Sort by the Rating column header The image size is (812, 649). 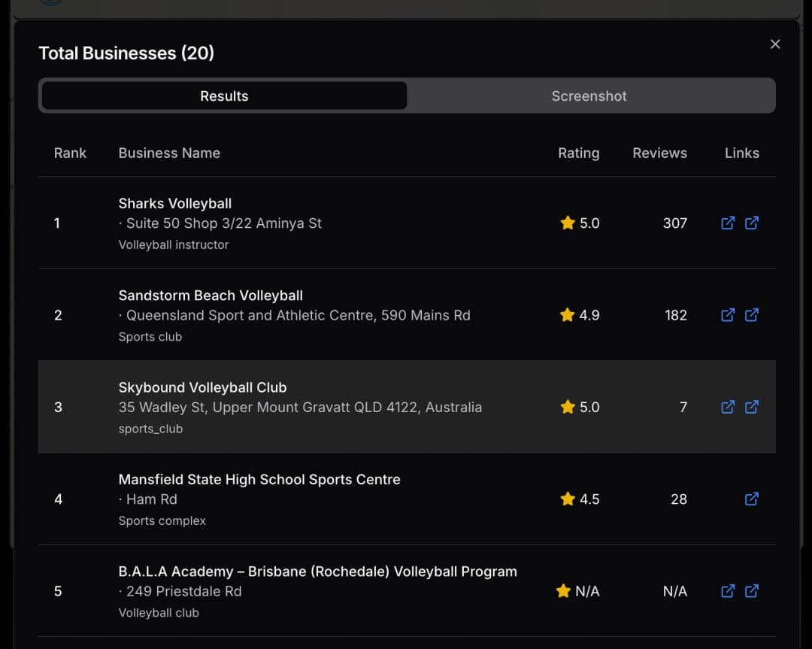tap(579, 153)
